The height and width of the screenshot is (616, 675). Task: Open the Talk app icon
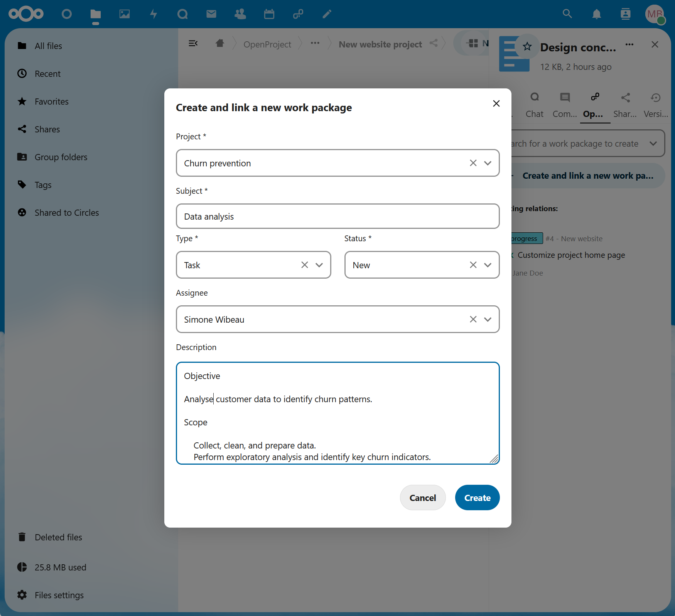182,14
